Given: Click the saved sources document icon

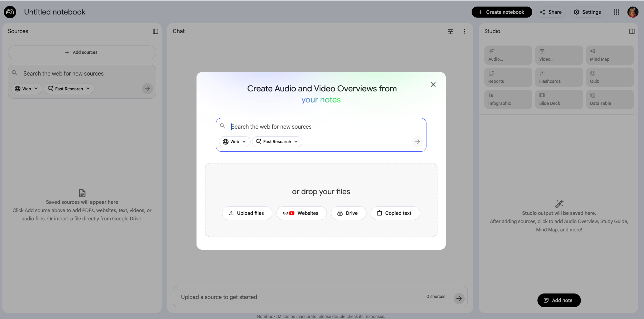Looking at the screenshot, I should click(82, 193).
